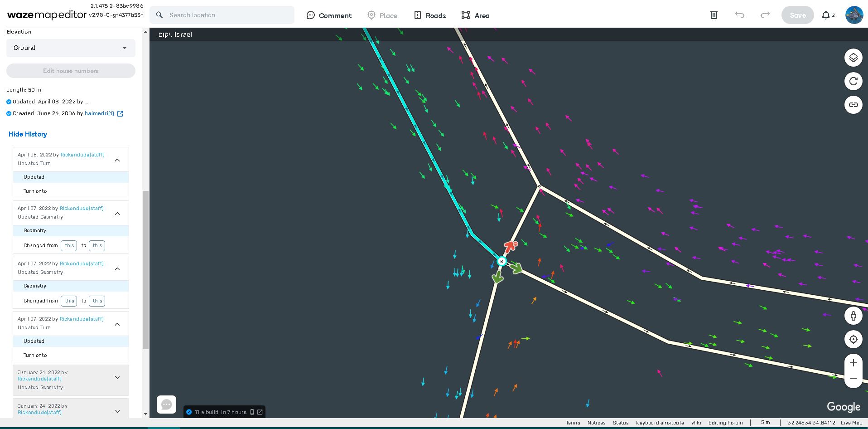Open the notifications bell

(826, 15)
